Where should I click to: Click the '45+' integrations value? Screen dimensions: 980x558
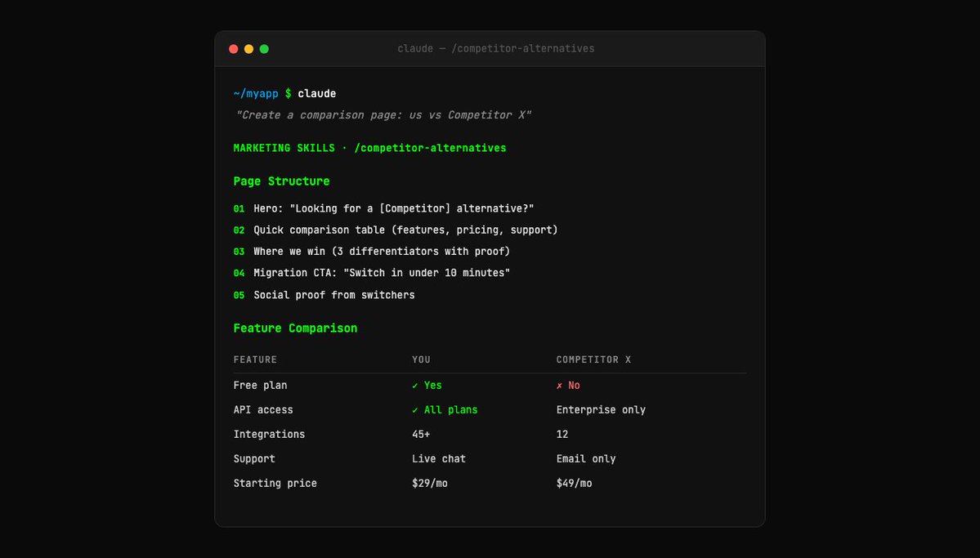tap(421, 435)
